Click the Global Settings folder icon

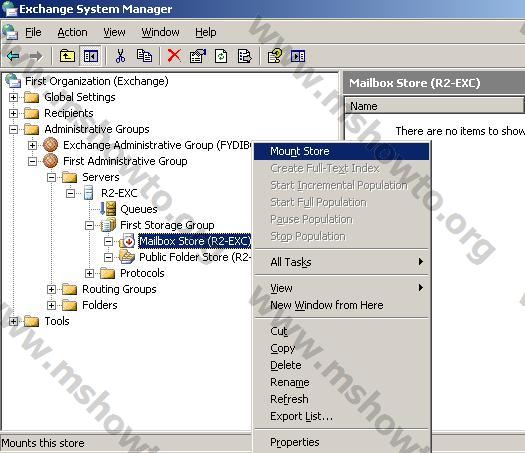(x=32, y=97)
